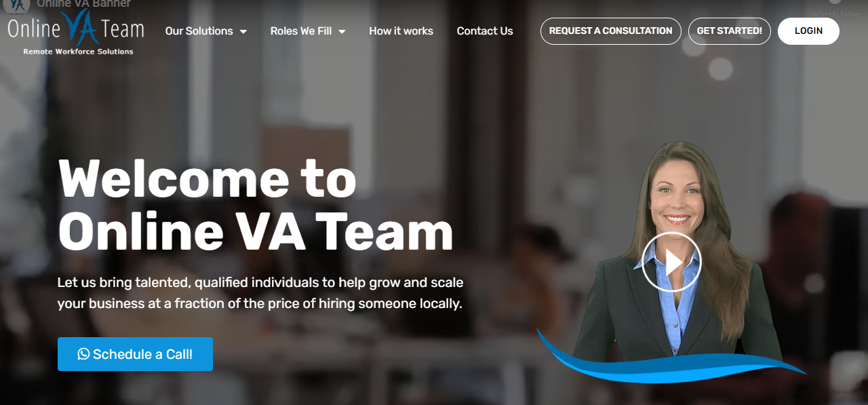Click the Remote Workforce Solutions tagline
Image resolution: width=868 pixels, height=405 pixels.
(x=78, y=52)
